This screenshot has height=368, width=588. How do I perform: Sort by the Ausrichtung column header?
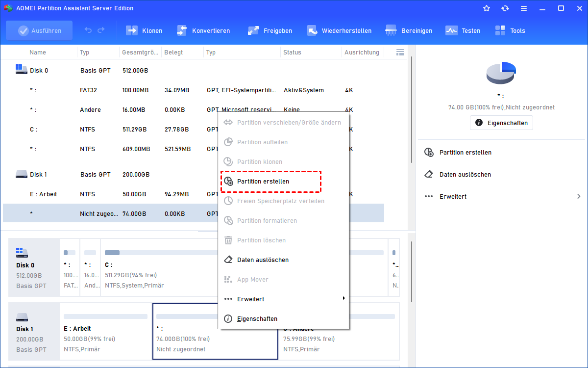click(362, 52)
